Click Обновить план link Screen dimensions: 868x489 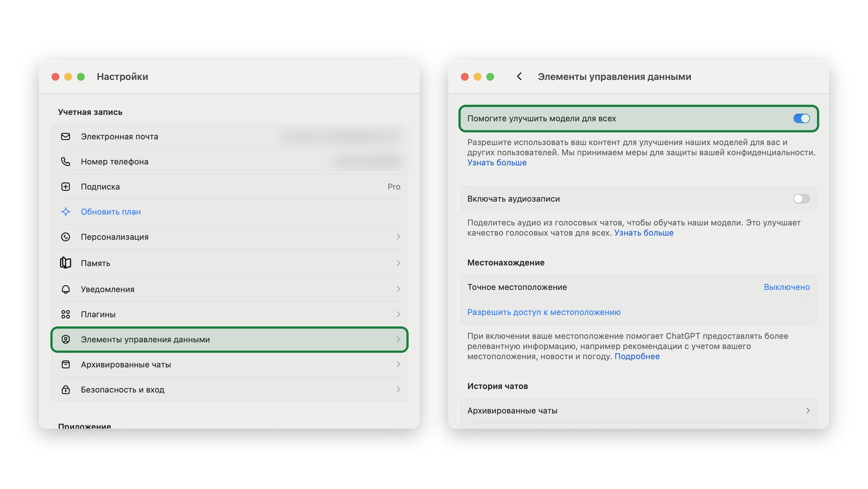[111, 212]
